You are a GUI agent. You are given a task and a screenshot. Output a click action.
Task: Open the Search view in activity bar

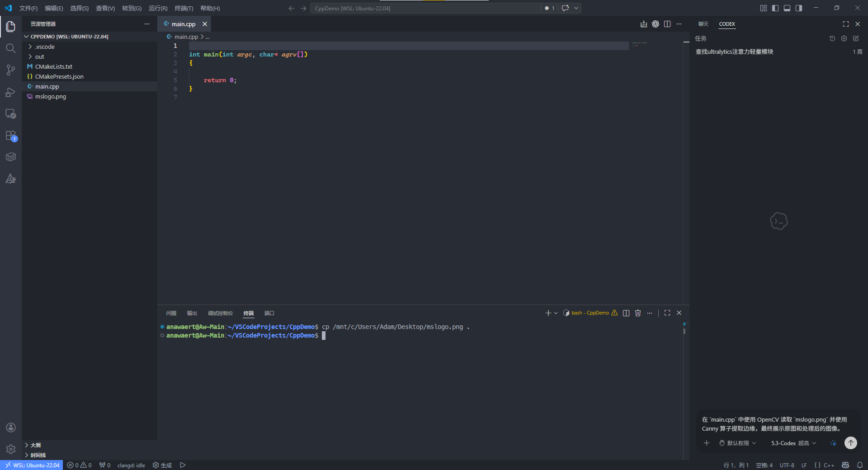11,48
